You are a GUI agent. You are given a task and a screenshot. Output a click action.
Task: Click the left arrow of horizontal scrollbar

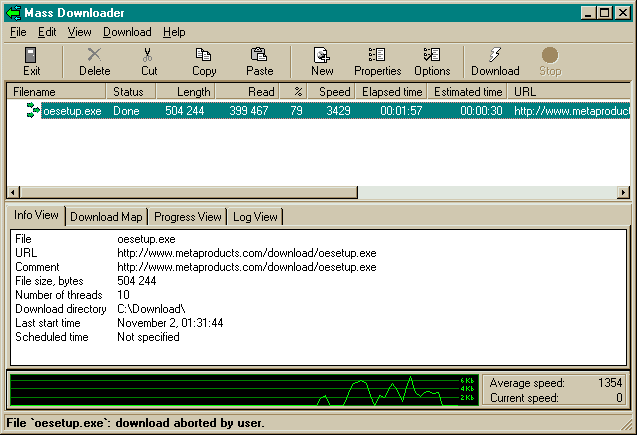(x=14, y=192)
